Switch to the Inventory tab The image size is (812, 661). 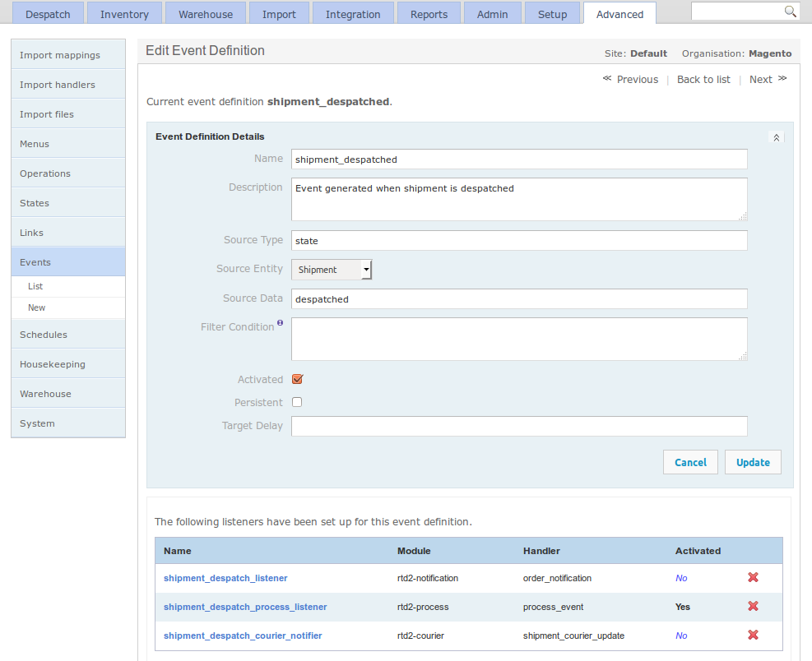[x=123, y=13]
